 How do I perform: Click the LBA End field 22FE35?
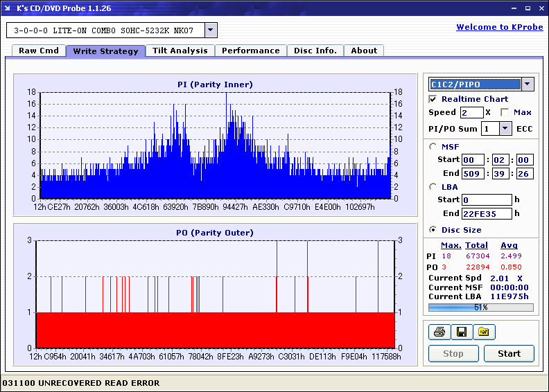click(x=487, y=213)
